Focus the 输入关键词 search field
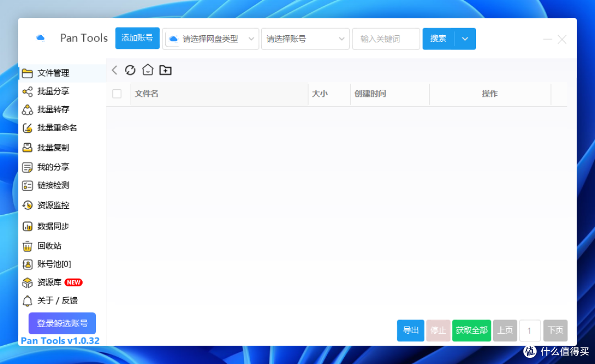595x364 pixels. pos(386,39)
